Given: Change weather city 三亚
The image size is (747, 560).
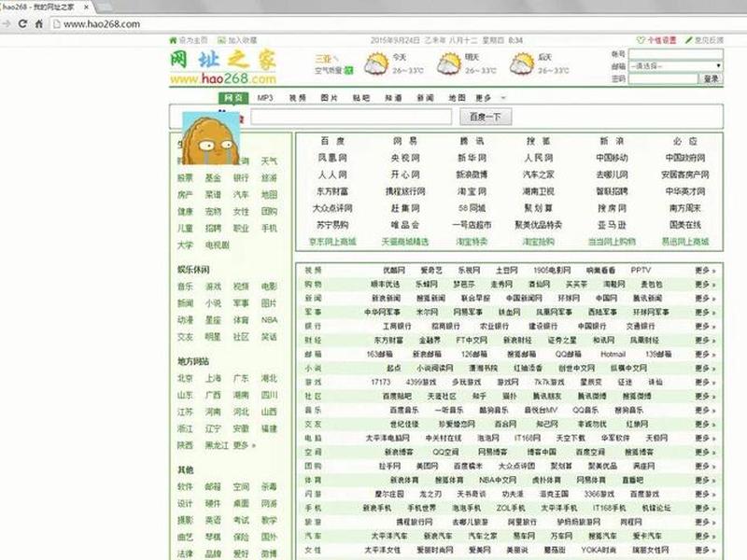Looking at the screenshot, I should [x=323, y=59].
